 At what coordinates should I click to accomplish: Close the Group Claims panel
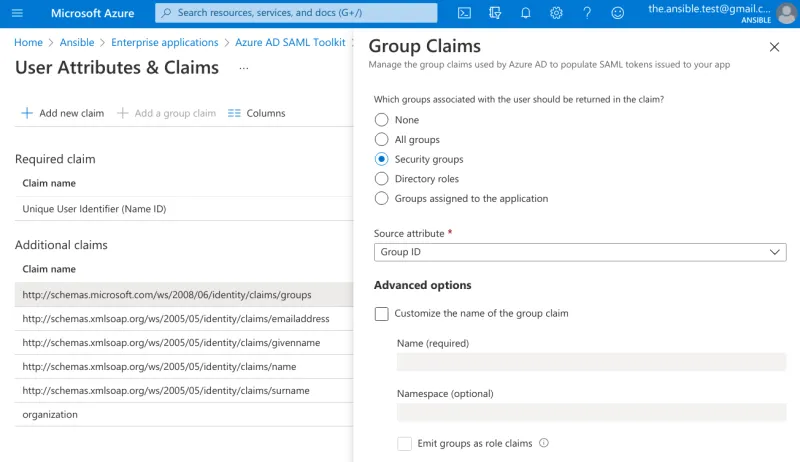pos(774,47)
